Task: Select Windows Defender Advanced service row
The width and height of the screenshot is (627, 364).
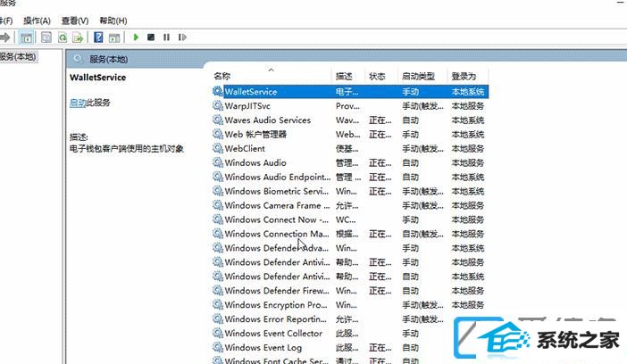Action: click(350, 248)
